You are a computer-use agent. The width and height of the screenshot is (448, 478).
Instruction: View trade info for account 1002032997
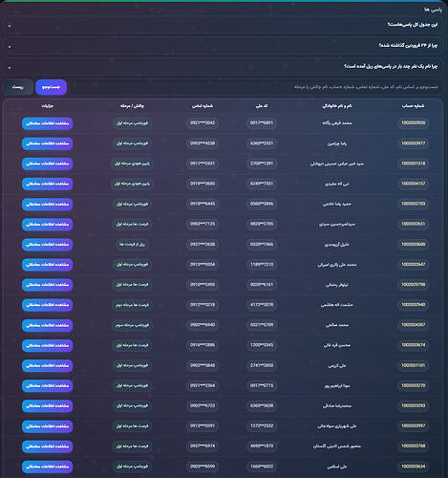tap(48, 426)
